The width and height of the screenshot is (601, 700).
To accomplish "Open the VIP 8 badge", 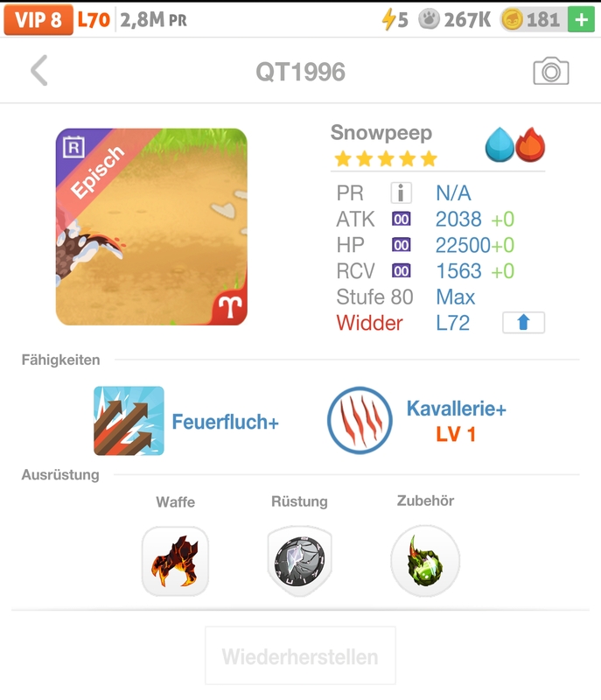I will (38, 19).
